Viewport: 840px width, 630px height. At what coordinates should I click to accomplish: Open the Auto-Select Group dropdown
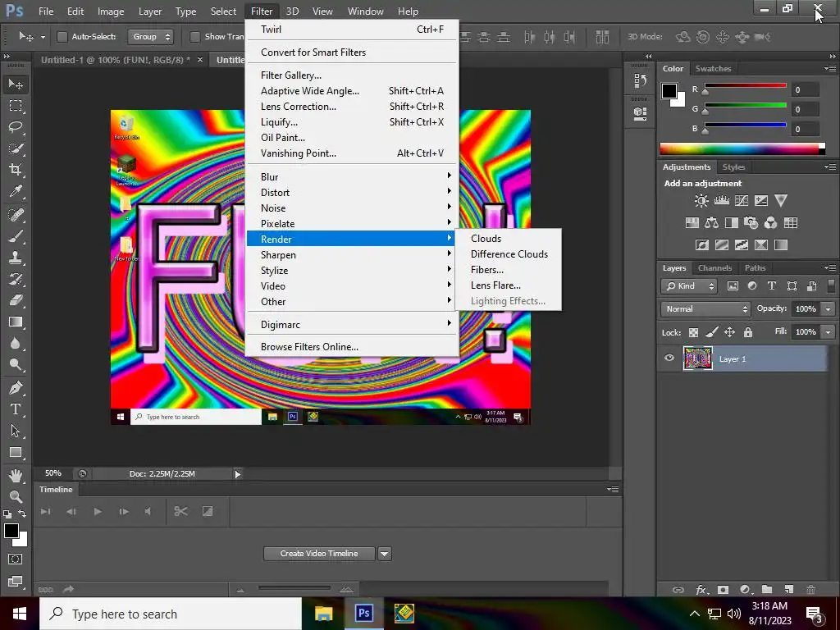(x=151, y=37)
